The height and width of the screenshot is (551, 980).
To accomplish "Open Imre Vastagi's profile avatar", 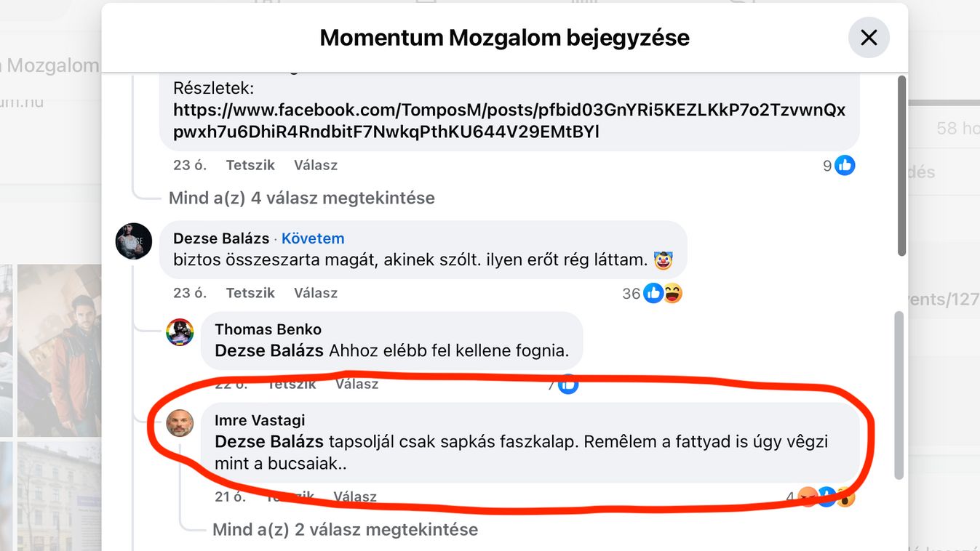I will pyautogui.click(x=180, y=422).
